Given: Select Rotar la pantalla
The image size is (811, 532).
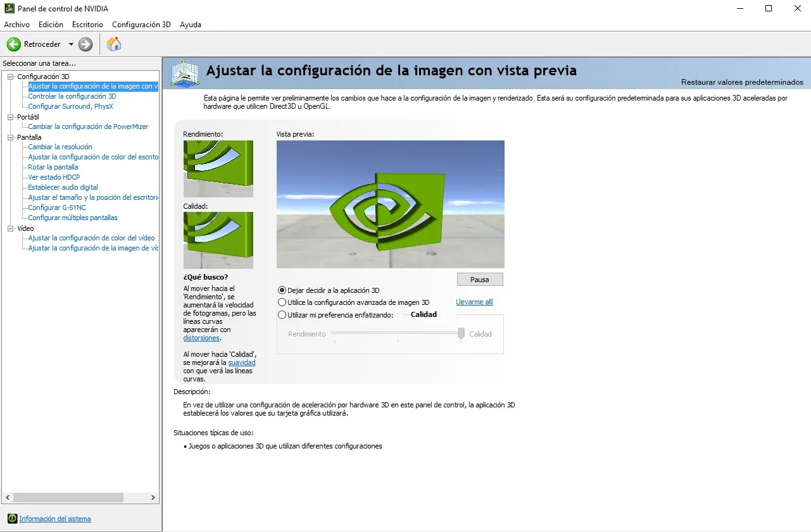Looking at the screenshot, I should (53, 167).
